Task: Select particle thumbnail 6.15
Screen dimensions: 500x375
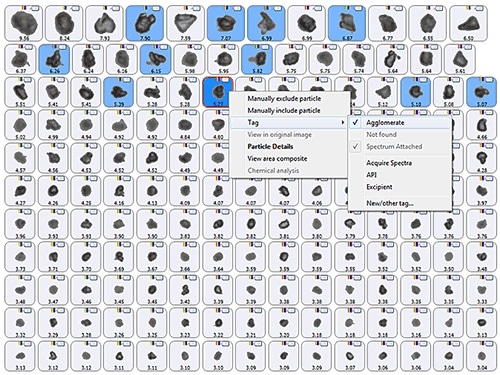Action: coord(156,59)
